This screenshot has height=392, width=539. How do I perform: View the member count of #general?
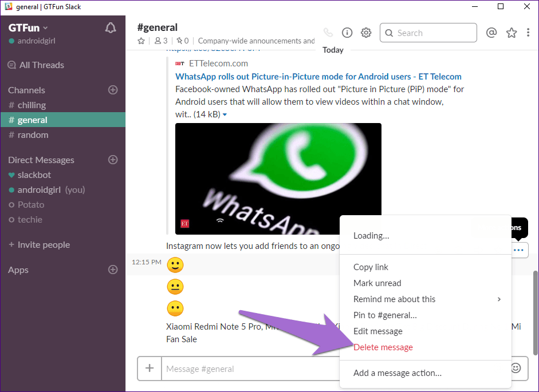point(161,41)
